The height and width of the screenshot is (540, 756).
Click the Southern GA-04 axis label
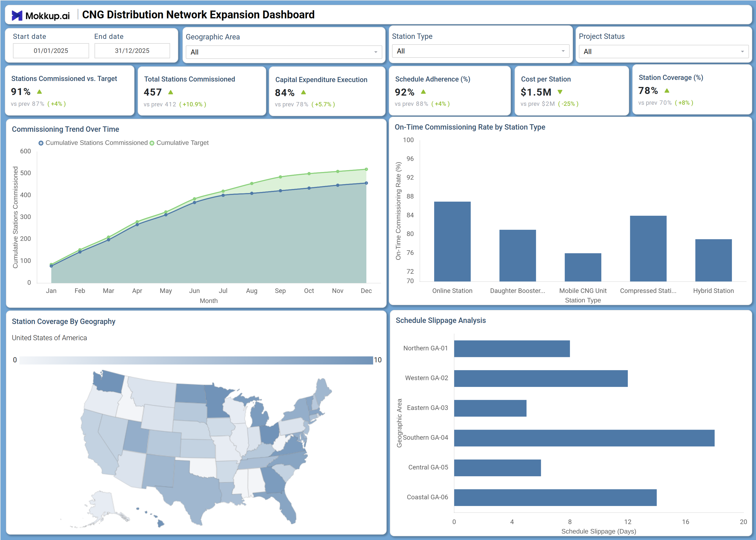point(425,438)
